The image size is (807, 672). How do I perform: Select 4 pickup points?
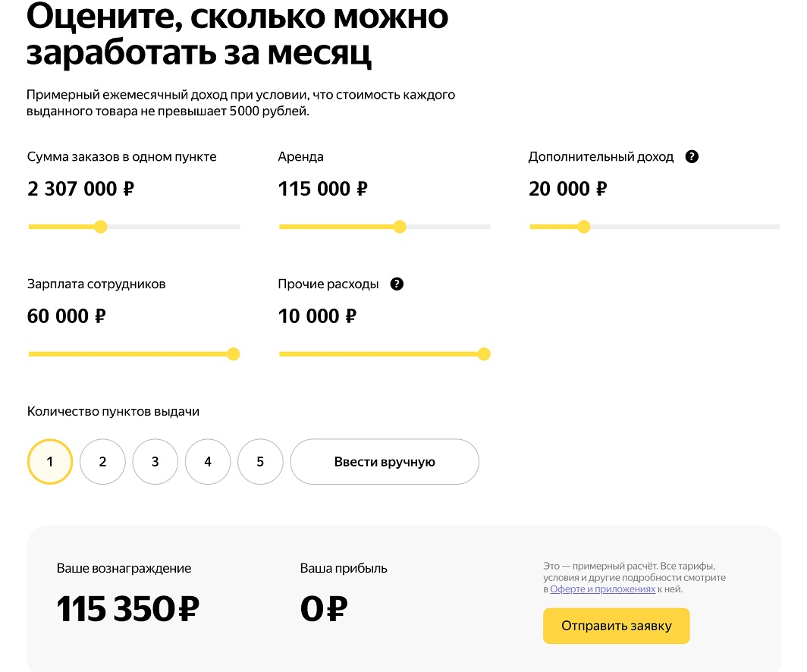tap(207, 461)
